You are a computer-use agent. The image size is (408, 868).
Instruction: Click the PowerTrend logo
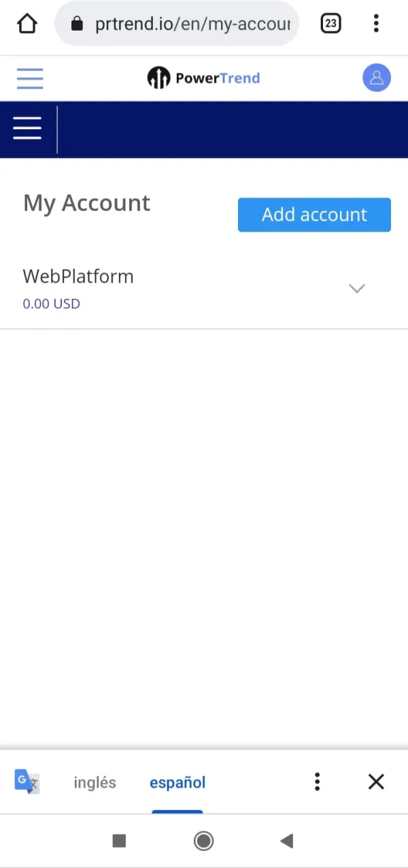(203, 78)
